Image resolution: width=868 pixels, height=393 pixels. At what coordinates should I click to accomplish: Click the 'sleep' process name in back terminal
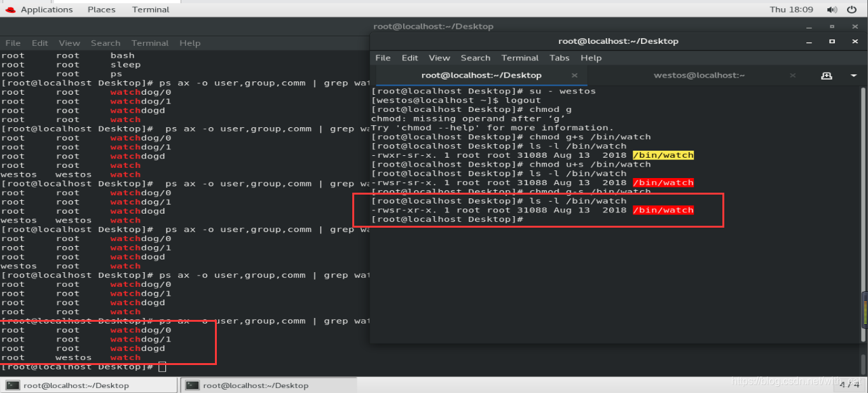[125, 65]
